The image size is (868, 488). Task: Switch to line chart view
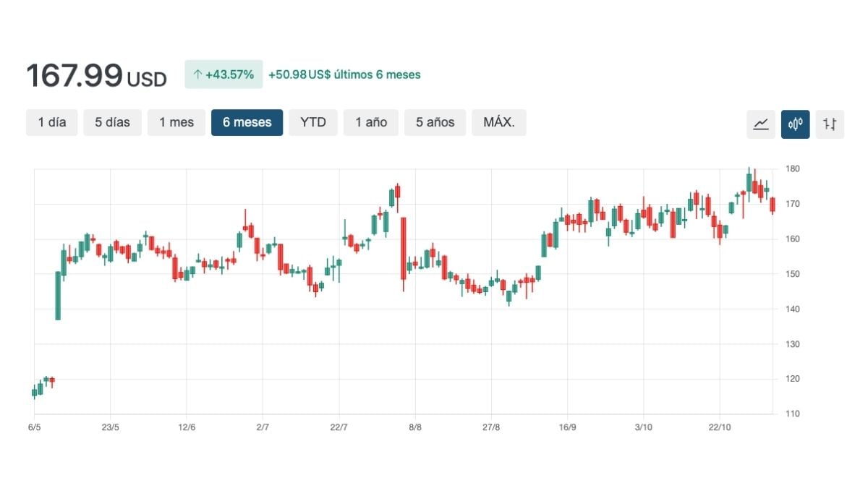click(x=760, y=124)
